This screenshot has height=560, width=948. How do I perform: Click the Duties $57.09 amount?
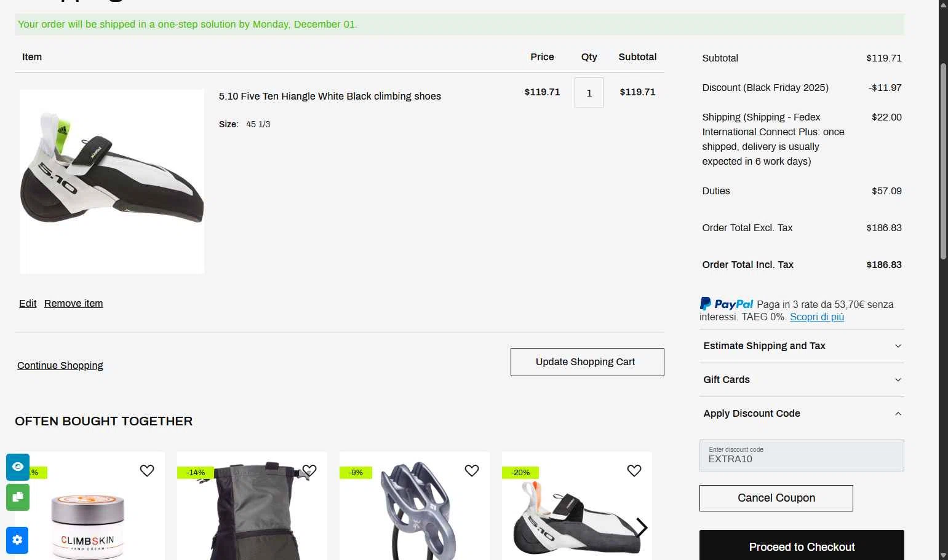click(886, 191)
